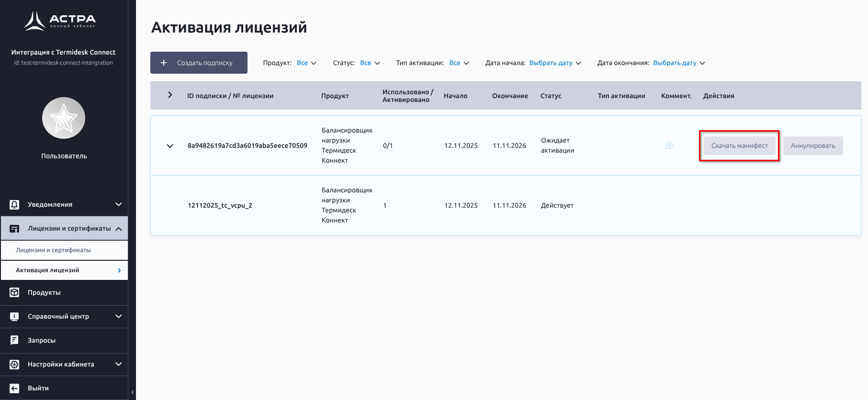Click the Requests document icon
The width and height of the screenshot is (868, 400).
click(x=14, y=341)
